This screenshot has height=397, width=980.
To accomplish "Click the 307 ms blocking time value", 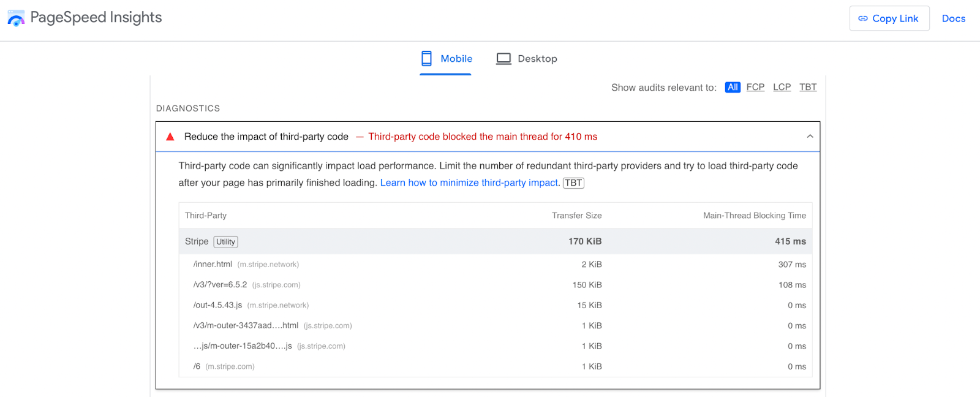I will (793, 264).
